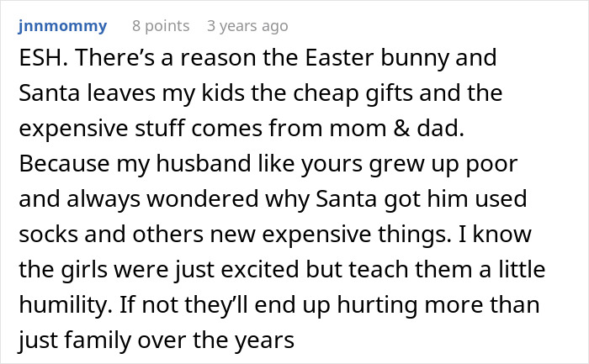The height and width of the screenshot is (364, 589).
Task: Click the phrase expensive stuff
Action: (x=102, y=129)
